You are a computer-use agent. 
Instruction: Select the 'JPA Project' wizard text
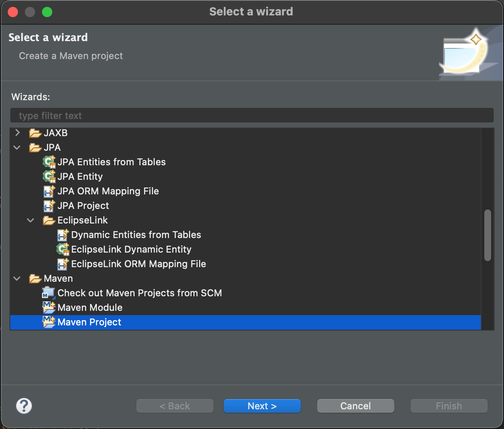(x=83, y=206)
